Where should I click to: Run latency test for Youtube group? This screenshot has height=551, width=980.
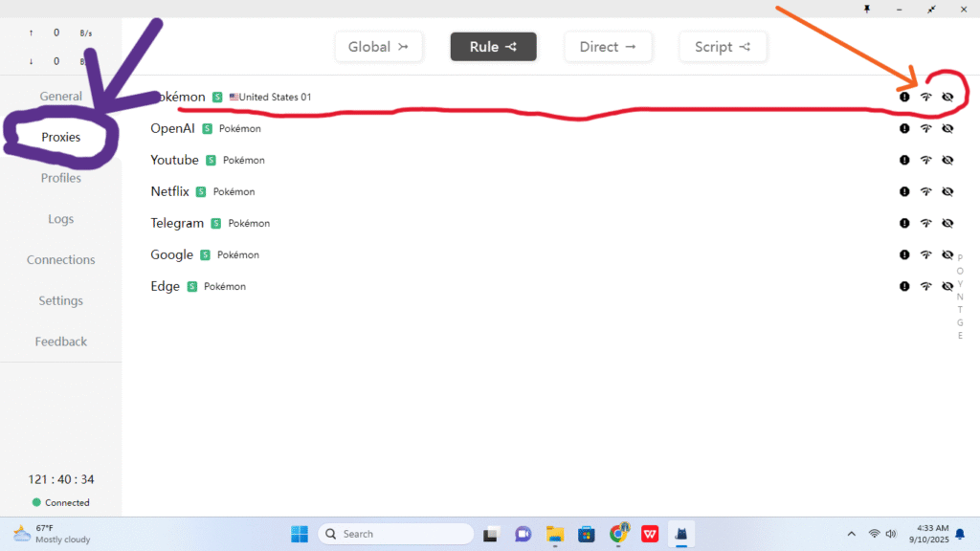pyautogui.click(x=925, y=160)
